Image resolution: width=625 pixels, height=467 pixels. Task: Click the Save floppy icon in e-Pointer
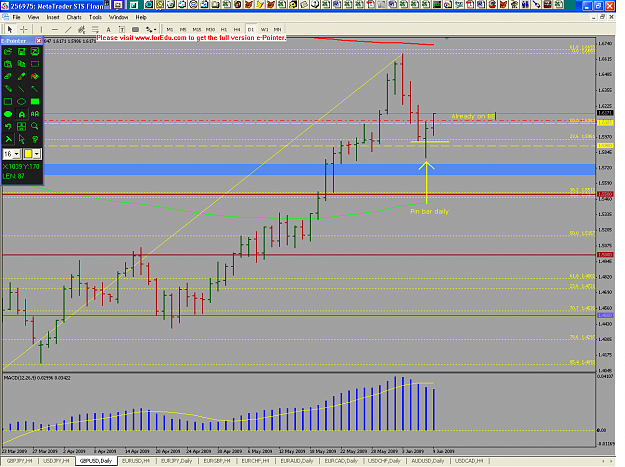tap(22, 51)
